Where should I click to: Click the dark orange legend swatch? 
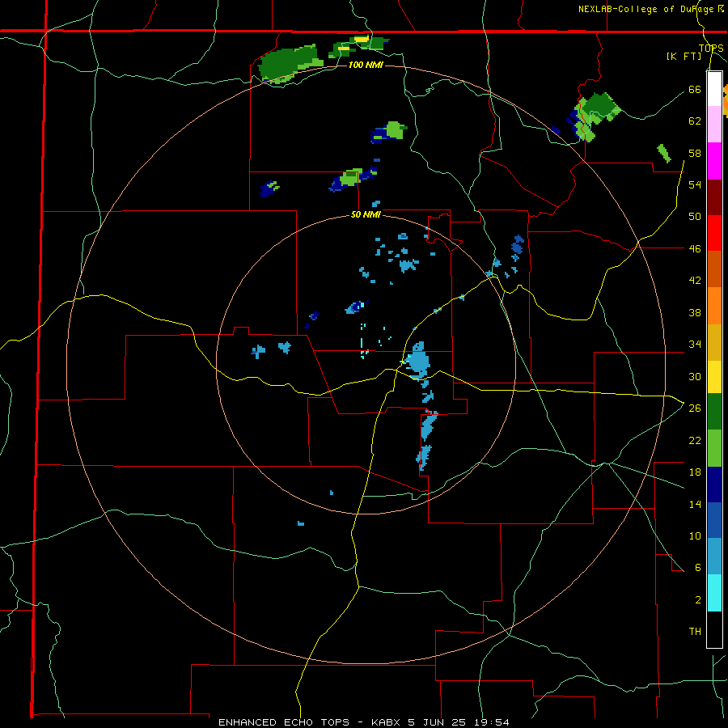pyautogui.click(x=714, y=269)
